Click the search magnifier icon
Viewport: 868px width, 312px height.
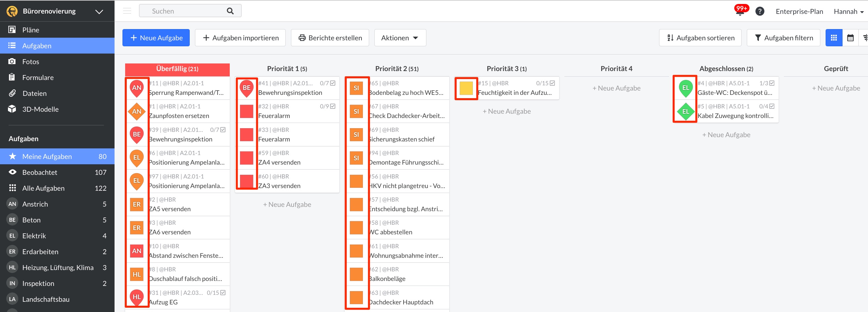pyautogui.click(x=230, y=11)
